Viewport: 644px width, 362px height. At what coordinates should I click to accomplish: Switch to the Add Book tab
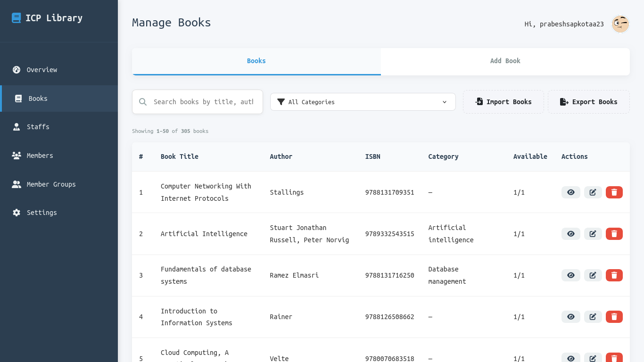click(505, 61)
